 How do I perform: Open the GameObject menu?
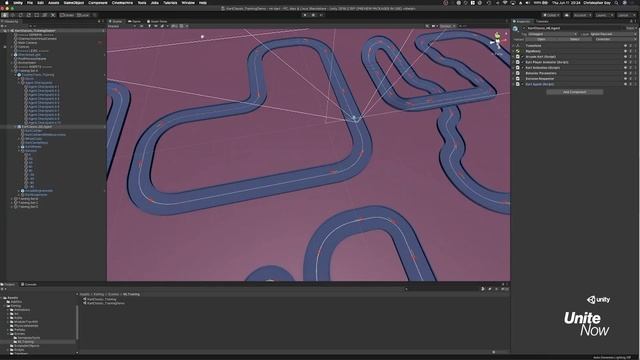[x=74, y=2]
